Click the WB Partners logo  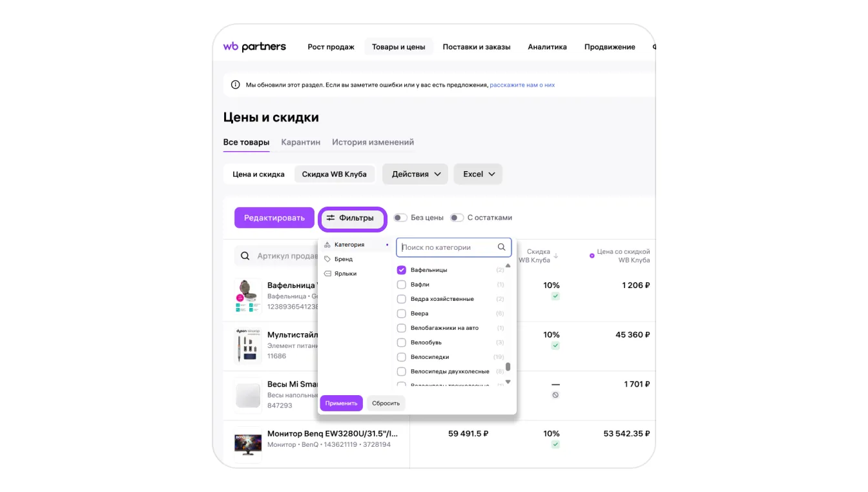tap(254, 46)
